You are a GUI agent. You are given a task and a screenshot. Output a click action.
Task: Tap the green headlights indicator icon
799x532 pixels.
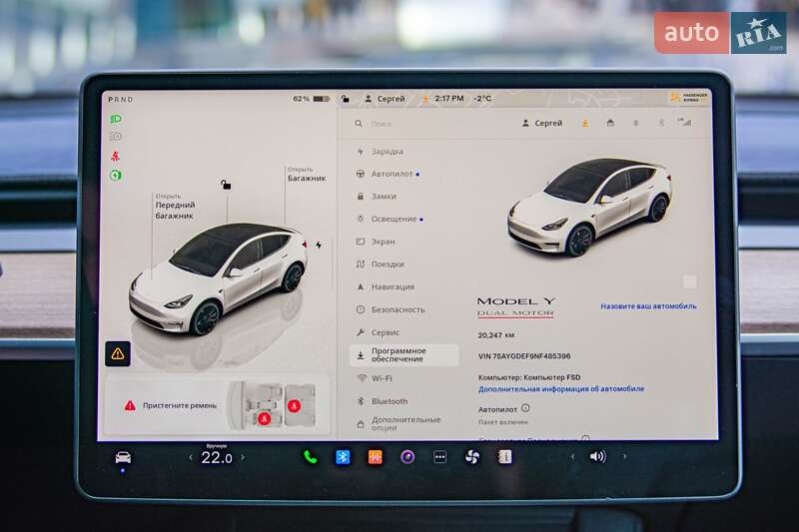116,119
